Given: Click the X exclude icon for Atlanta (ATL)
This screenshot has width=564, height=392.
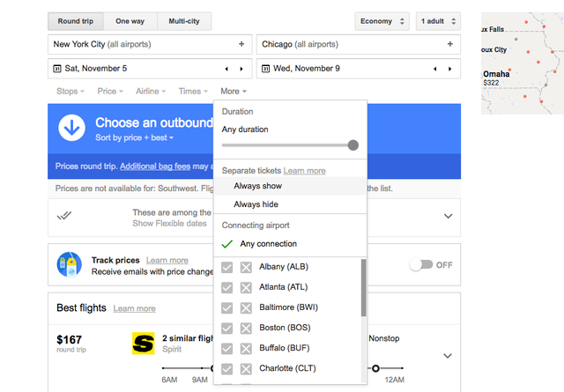Looking at the screenshot, I should coord(246,287).
